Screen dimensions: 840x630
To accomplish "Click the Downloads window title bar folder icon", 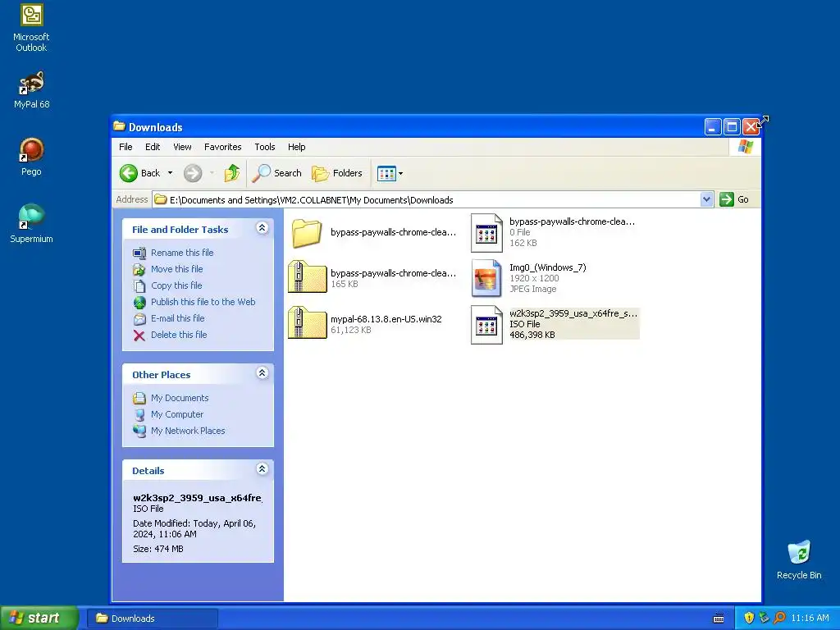I will 120,126.
